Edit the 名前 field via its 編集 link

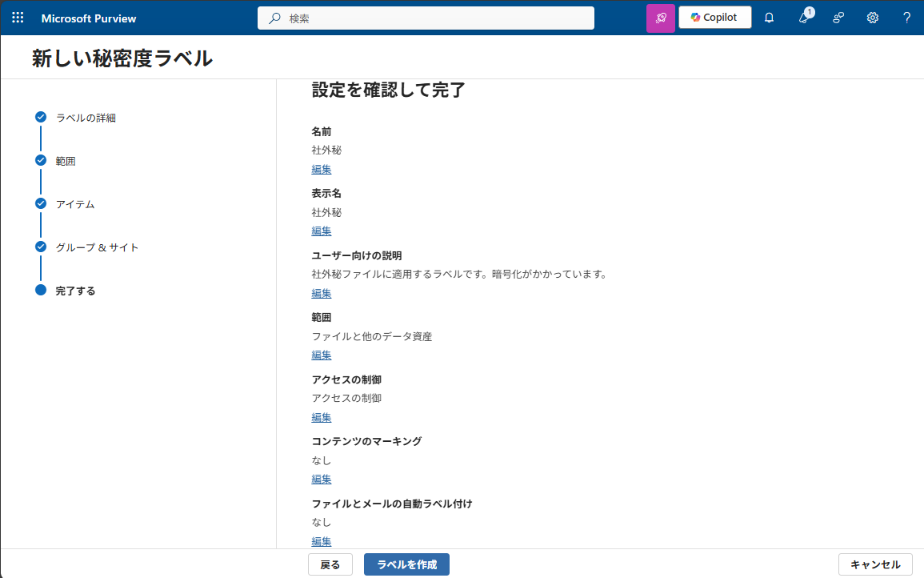[x=321, y=169]
